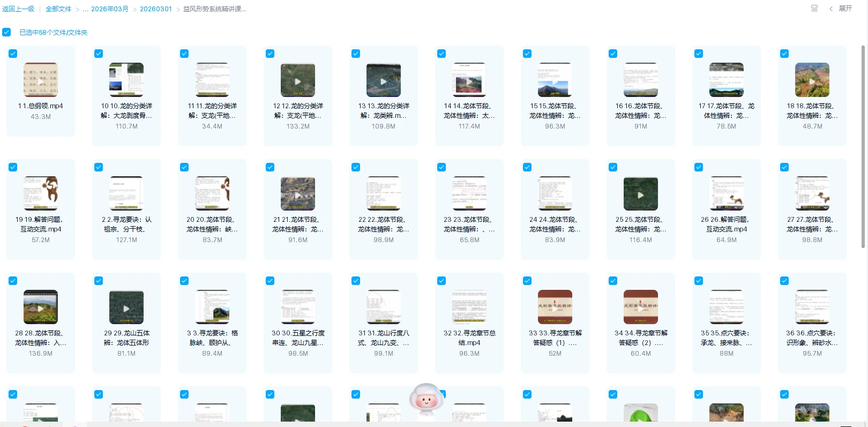The image size is (868, 427).
Task: Open the 25.龙体节段 video file icon
Action: [641, 194]
